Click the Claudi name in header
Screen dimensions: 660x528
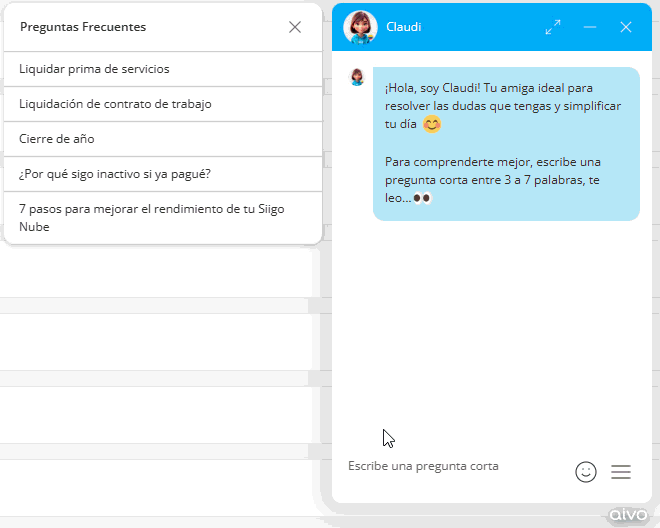point(404,27)
